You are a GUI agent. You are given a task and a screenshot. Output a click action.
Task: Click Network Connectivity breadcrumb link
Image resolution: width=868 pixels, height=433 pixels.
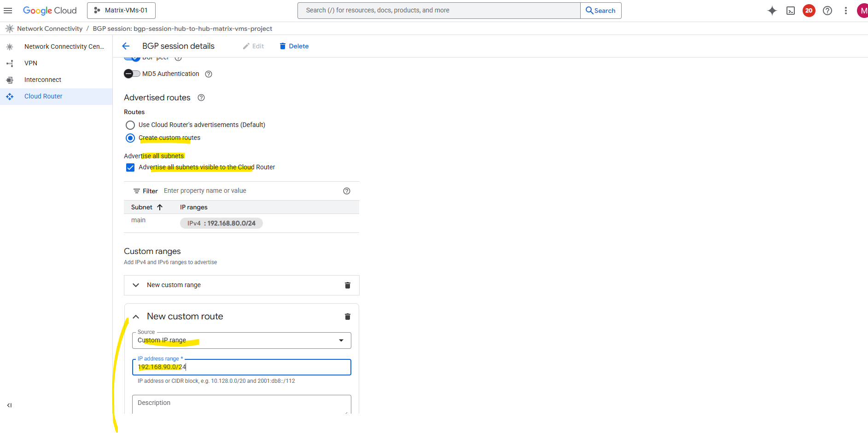[x=50, y=29]
